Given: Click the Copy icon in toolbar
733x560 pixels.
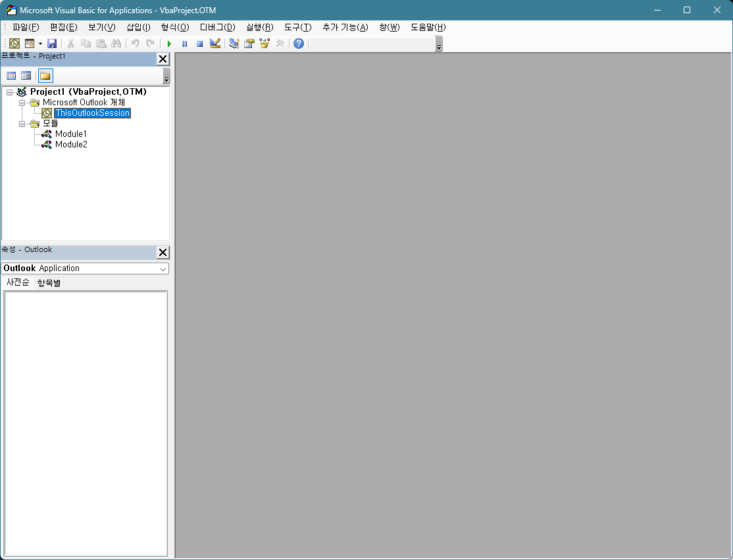Looking at the screenshot, I should pyautogui.click(x=86, y=43).
